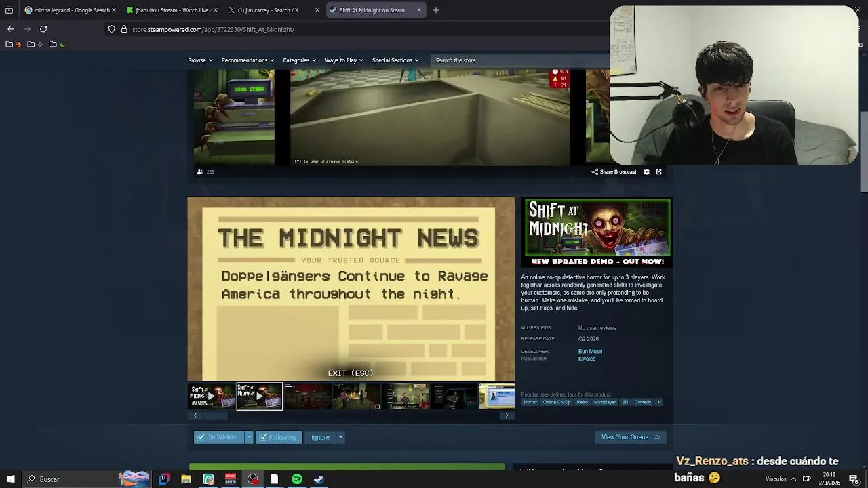Pop out the broadcast in new window
The height and width of the screenshot is (488, 868).
(x=658, y=172)
